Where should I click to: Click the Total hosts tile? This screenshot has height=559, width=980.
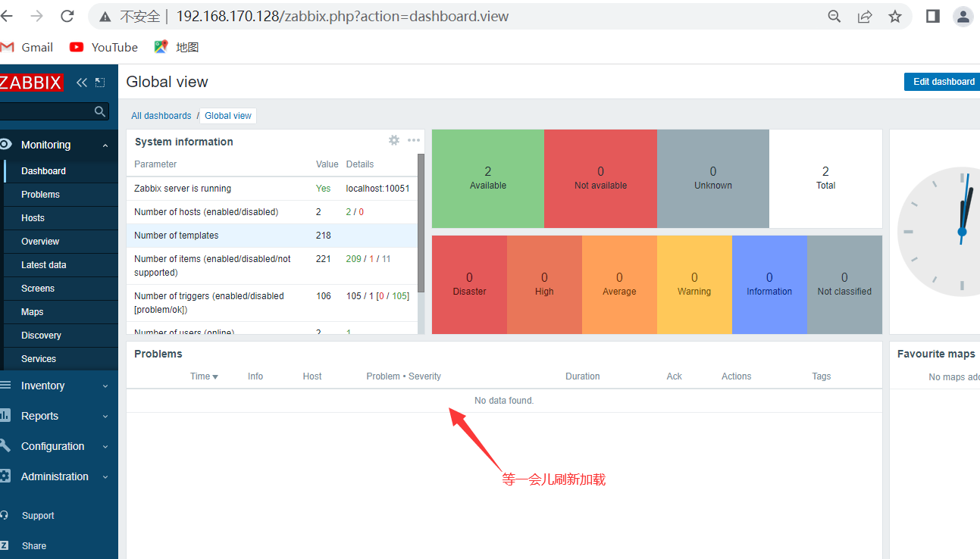pos(825,179)
